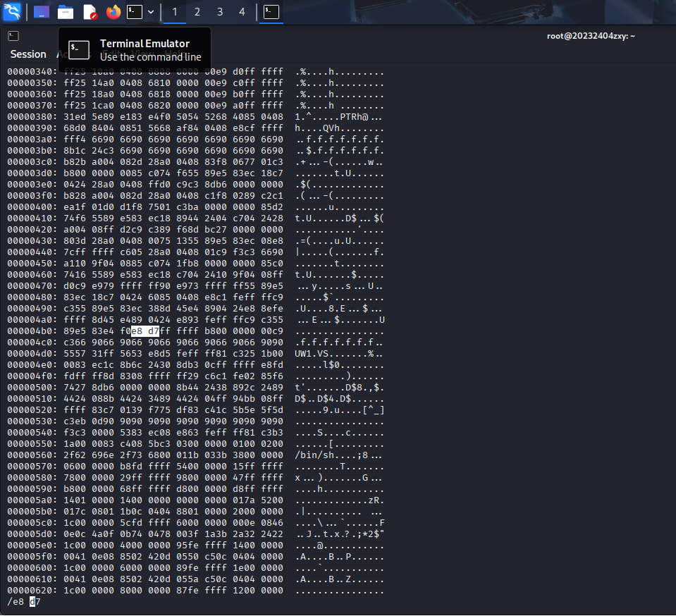Click the offset 00000400: row label
This screenshot has width=676, height=616.
click(x=32, y=207)
